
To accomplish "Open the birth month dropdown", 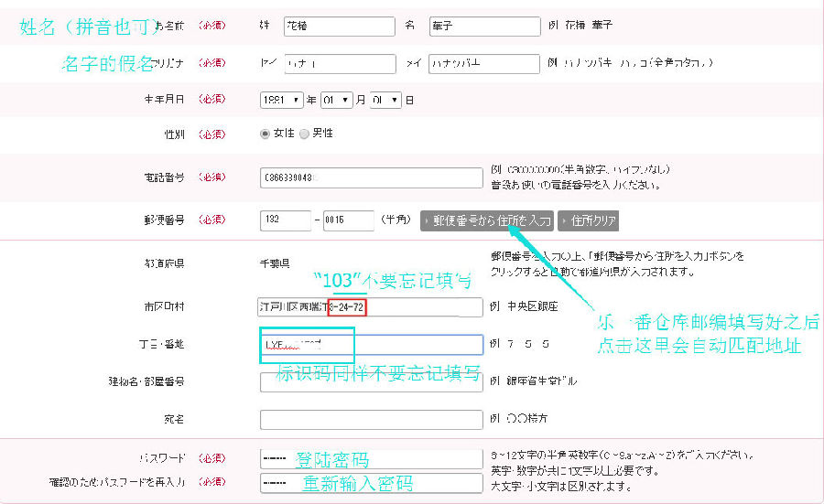I will [x=335, y=100].
